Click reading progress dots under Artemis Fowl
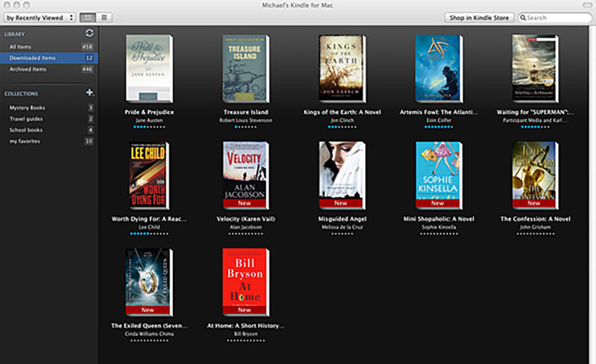Viewport: 596px width, 364px height. tap(439, 127)
